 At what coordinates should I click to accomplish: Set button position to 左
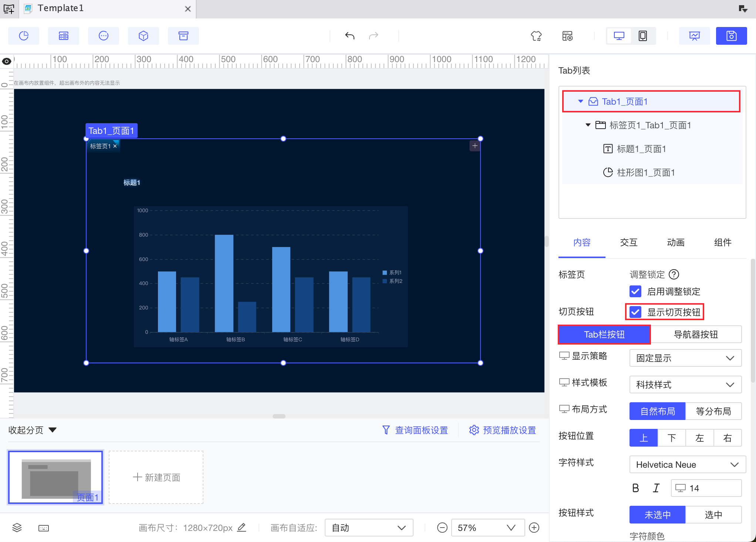click(x=700, y=438)
